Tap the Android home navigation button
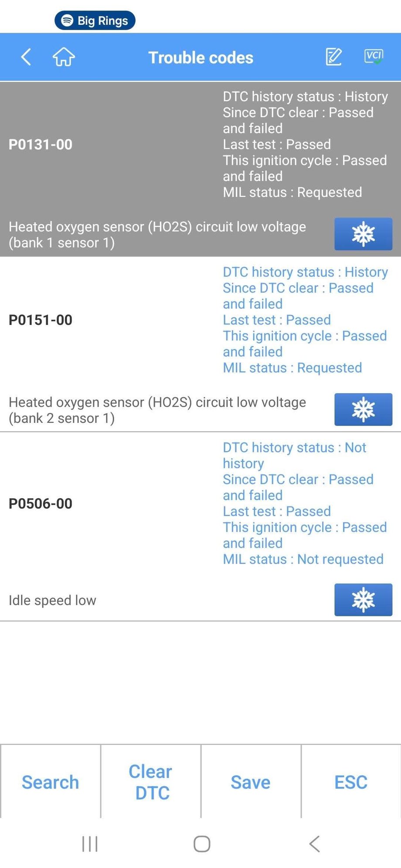Viewport: 401px width, 868px height. pyautogui.click(x=202, y=844)
